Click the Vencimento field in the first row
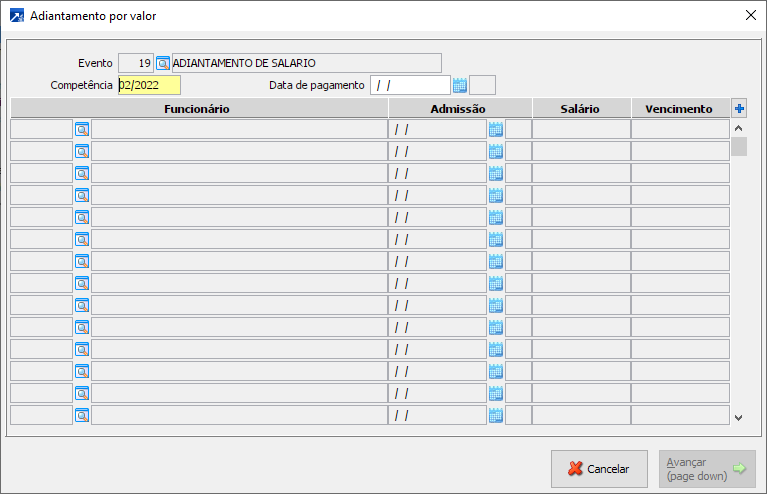 coord(680,129)
